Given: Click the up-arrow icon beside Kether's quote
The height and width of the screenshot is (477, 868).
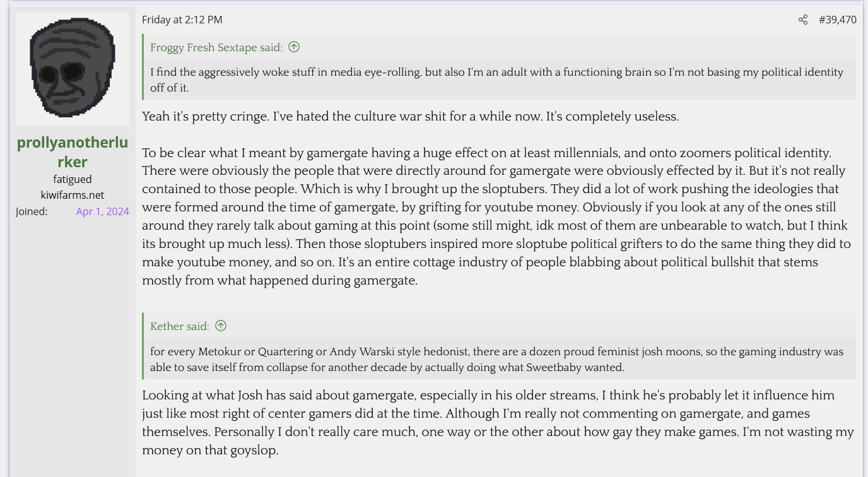Looking at the screenshot, I should tap(221, 326).
